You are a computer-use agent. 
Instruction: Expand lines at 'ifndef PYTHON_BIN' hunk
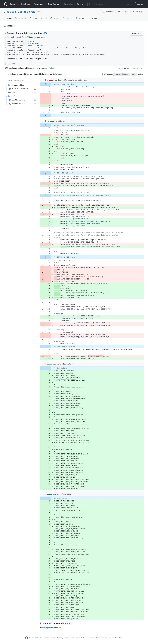coord(45,125)
